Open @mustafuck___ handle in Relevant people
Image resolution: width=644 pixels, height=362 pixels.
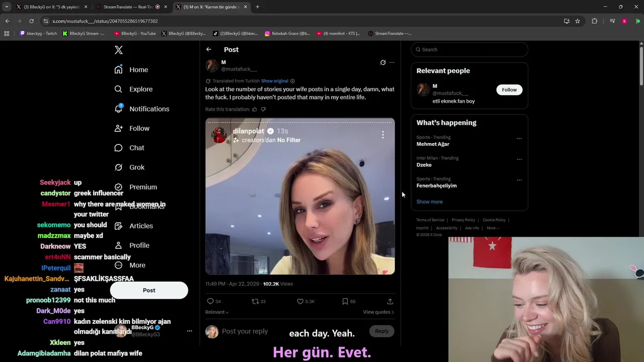pyautogui.click(x=450, y=93)
